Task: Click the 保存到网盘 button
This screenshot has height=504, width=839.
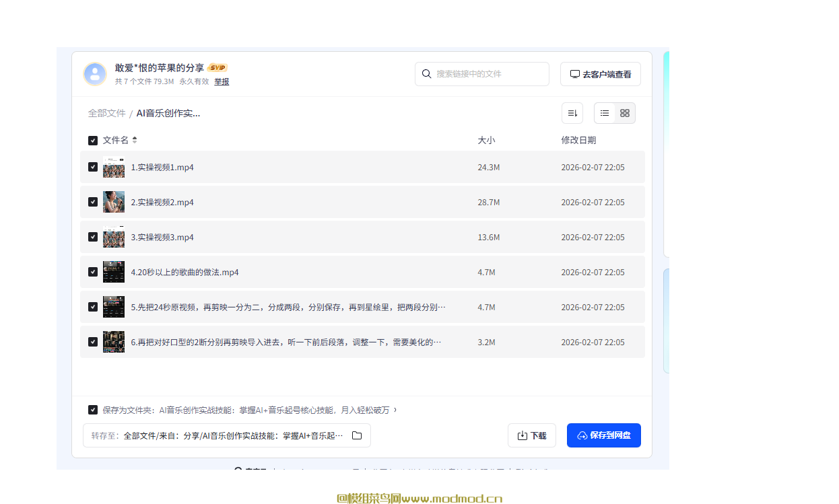Action: (x=603, y=435)
